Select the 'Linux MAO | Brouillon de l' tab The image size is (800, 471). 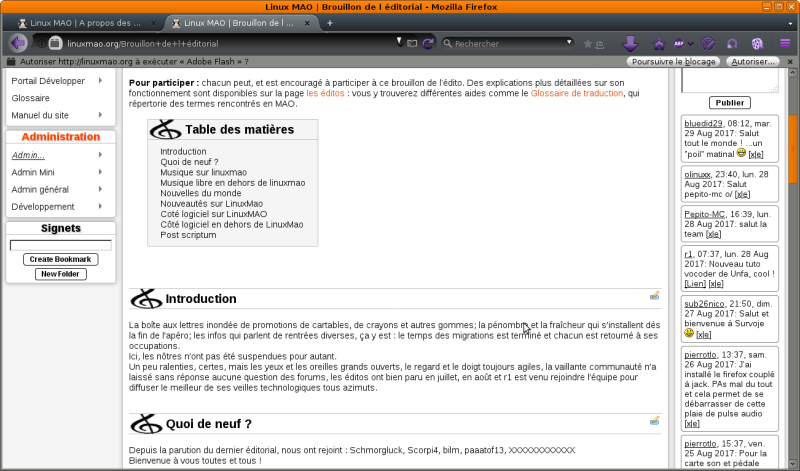(238, 23)
